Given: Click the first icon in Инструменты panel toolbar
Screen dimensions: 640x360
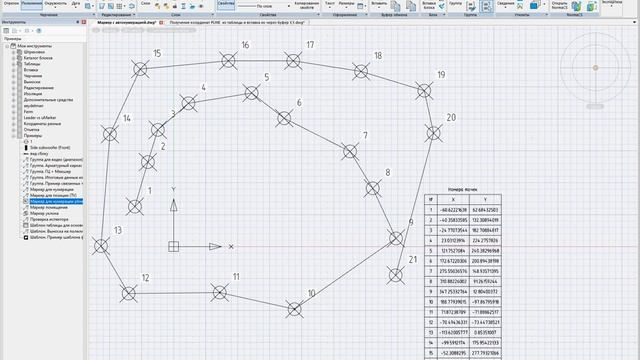Looking at the screenshot, I should (x=6, y=31).
